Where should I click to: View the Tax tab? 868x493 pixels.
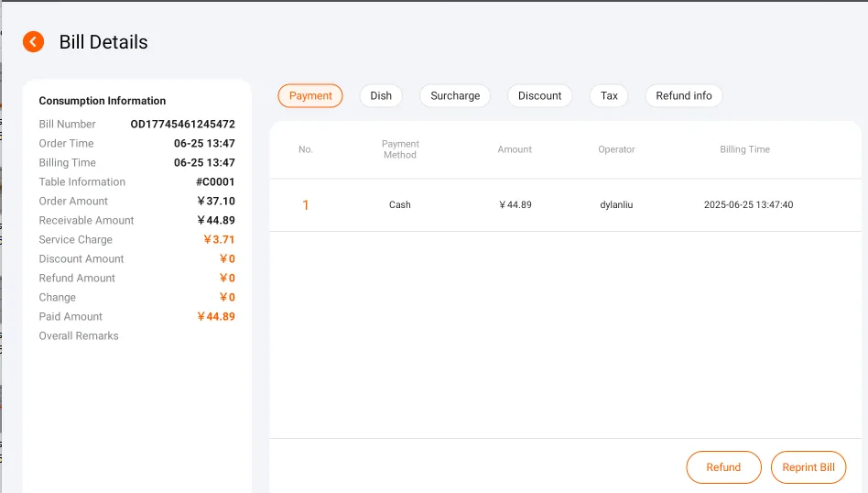609,96
